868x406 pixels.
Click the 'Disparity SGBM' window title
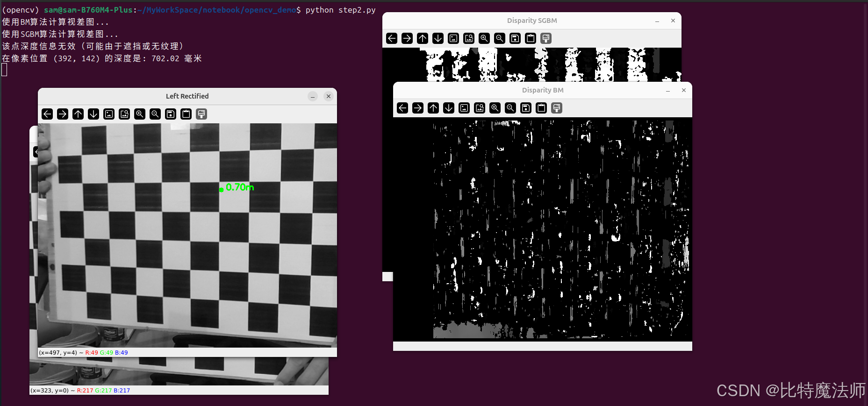(532, 21)
